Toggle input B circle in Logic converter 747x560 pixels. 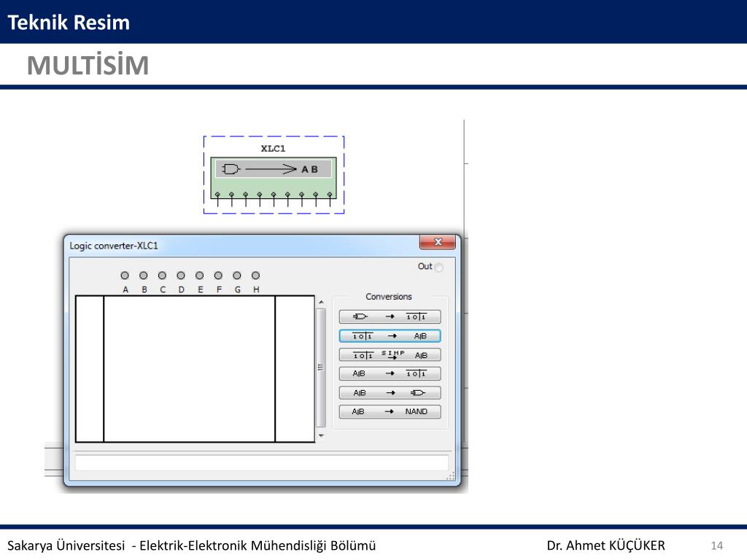[x=144, y=275]
